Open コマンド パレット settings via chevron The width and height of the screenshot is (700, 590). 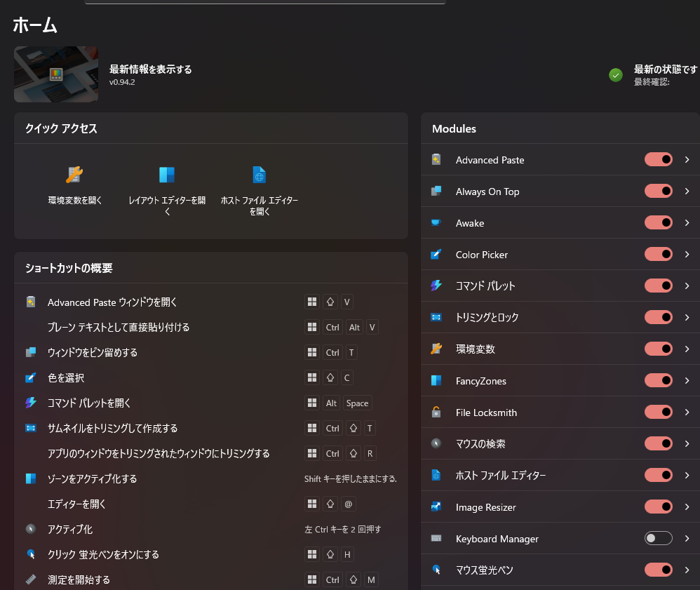(x=687, y=286)
